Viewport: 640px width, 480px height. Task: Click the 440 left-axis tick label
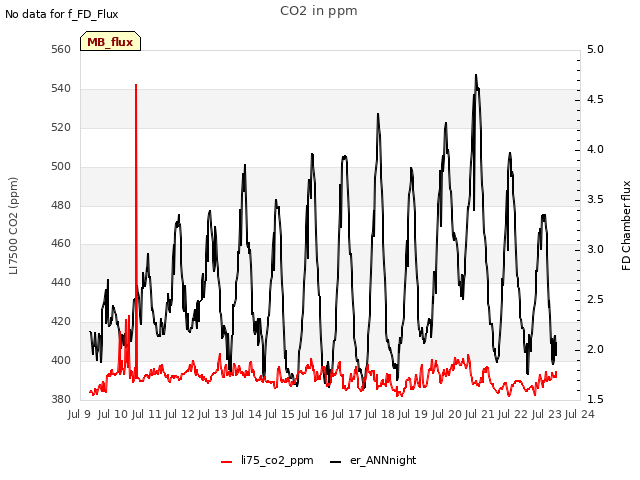(61, 282)
